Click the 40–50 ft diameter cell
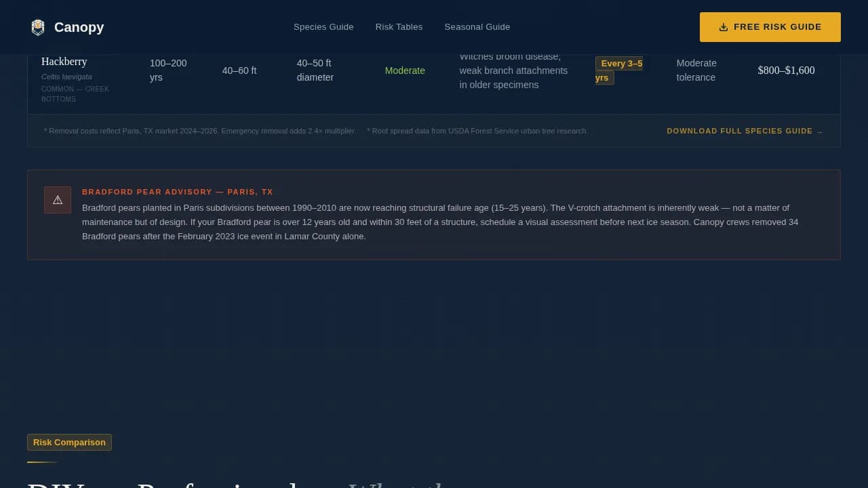This screenshot has height=488, width=868. [315, 70]
